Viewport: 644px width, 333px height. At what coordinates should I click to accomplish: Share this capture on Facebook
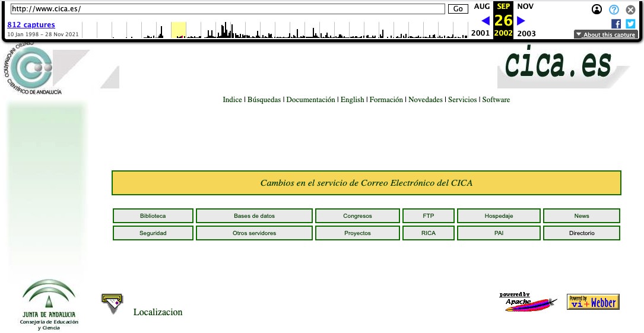click(616, 24)
